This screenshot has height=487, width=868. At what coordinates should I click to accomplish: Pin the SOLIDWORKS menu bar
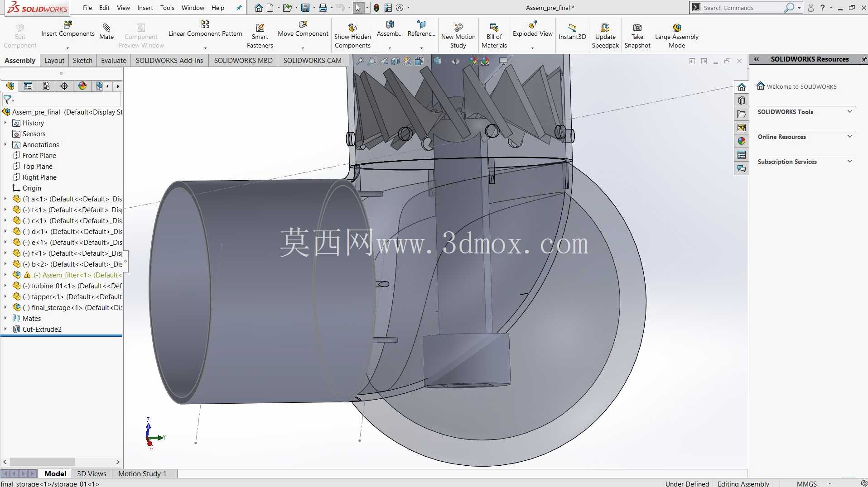239,8
